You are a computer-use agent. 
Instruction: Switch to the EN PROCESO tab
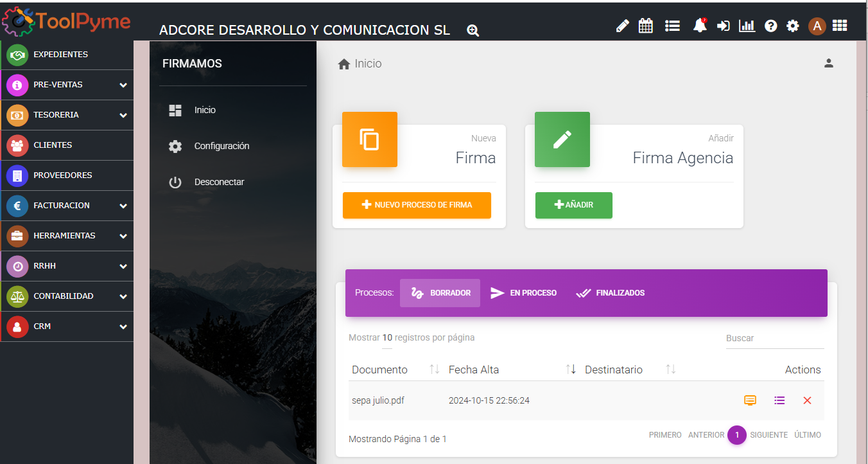click(524, 293)
